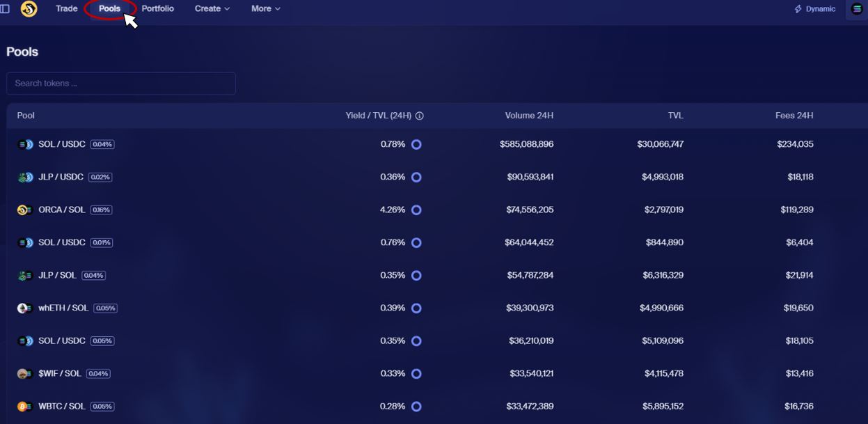Expand the More dropdown menu
This screenshot has height=424, width=868.
266,9
